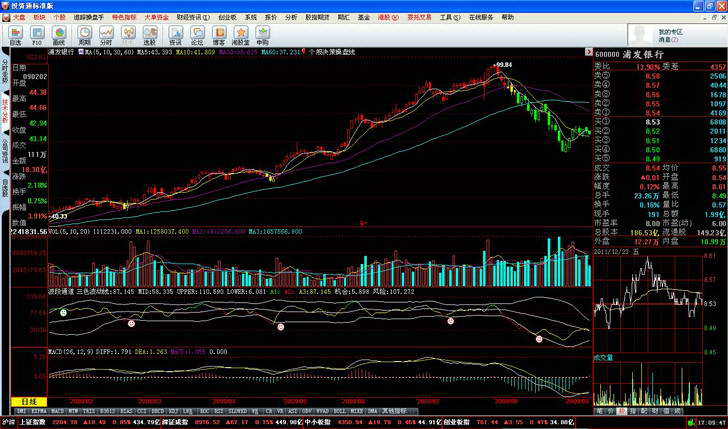Open the 个股 menu

(59, 17)
